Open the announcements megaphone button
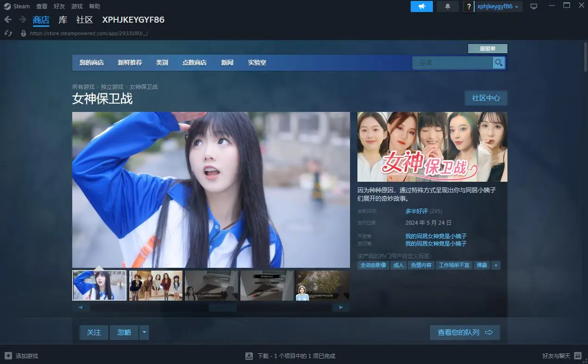Image resolution: width=588 pixels, height=364 pixels. [421, 6]
